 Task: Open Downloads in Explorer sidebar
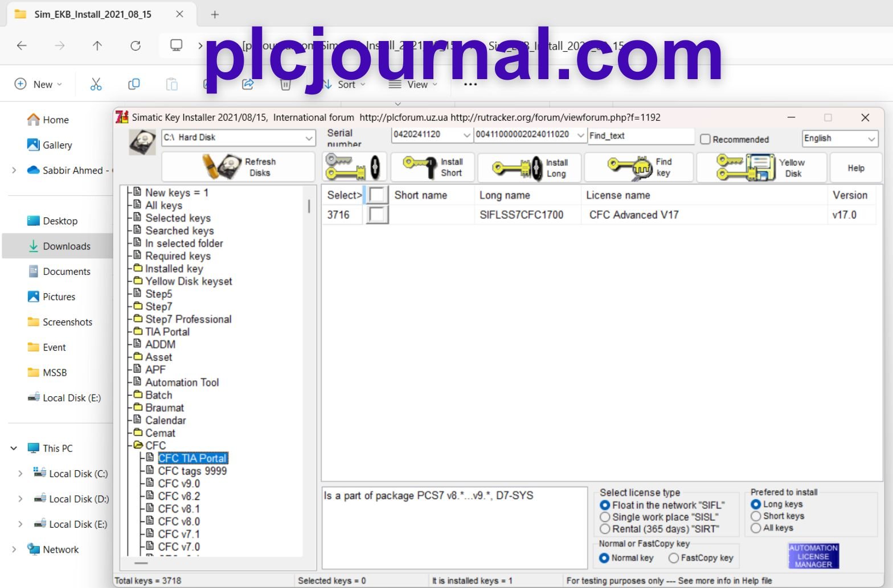[x=60, y=246]
